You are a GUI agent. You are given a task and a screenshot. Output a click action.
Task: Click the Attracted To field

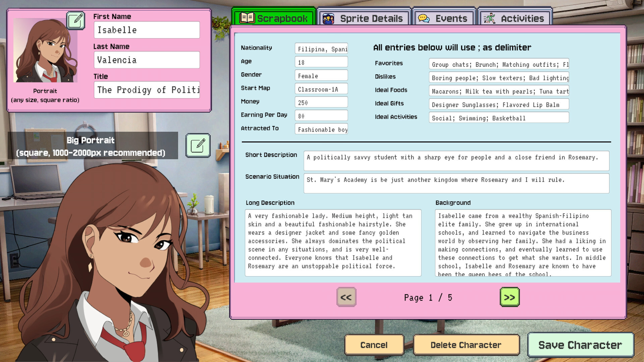321,129
